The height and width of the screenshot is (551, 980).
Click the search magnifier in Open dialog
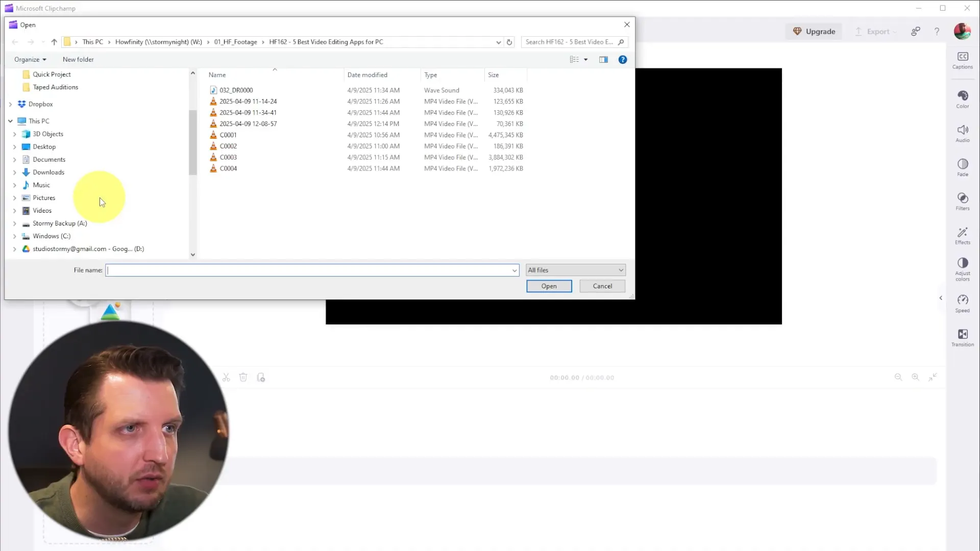621,42
